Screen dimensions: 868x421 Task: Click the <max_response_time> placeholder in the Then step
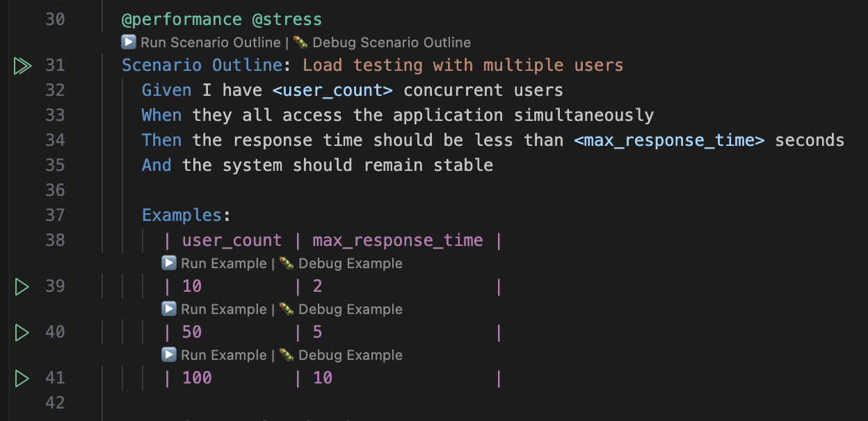click(x=669, y=140)
